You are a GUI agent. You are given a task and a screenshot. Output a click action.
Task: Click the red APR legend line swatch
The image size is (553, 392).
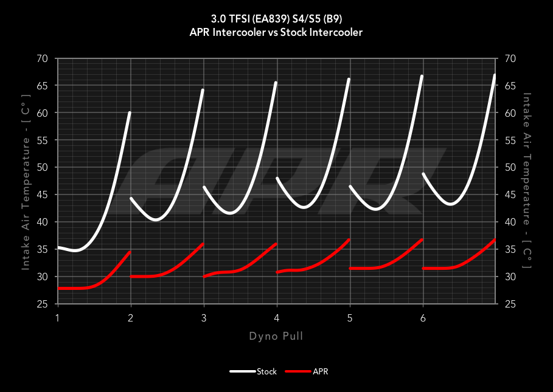coord(298,371)
